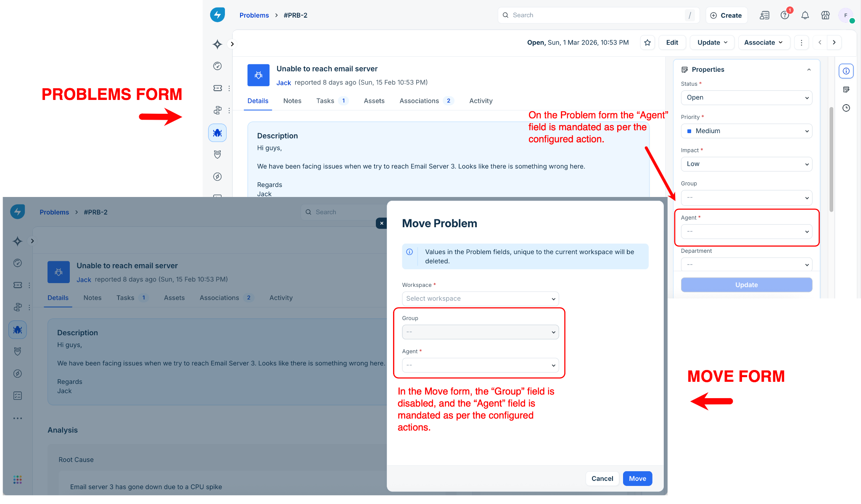
Task: Close the Move Problem dialog with X
Action: 381,223
